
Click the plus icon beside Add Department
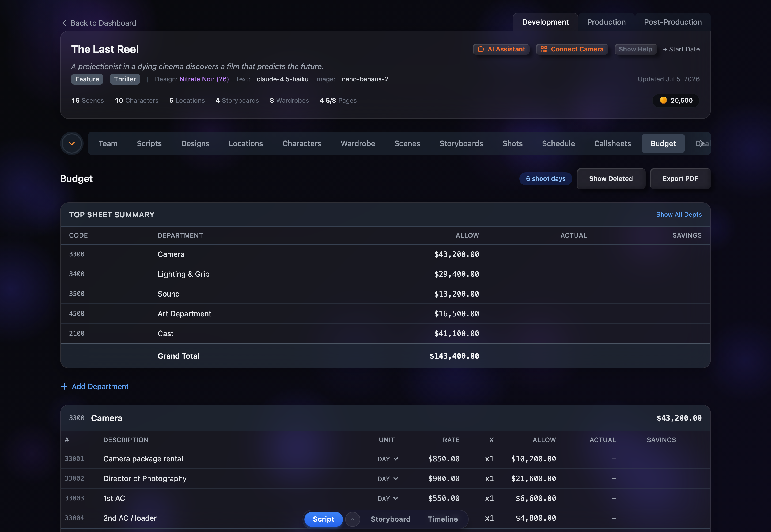64,386
